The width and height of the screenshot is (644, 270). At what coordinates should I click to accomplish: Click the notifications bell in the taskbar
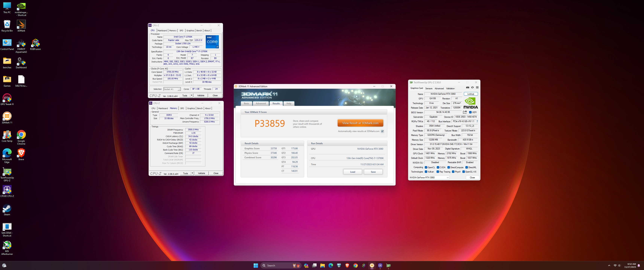(639, 265)
